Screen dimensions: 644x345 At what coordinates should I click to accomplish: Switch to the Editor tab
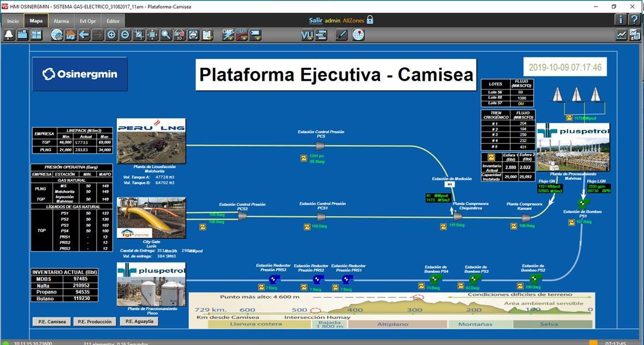(114, 21)
